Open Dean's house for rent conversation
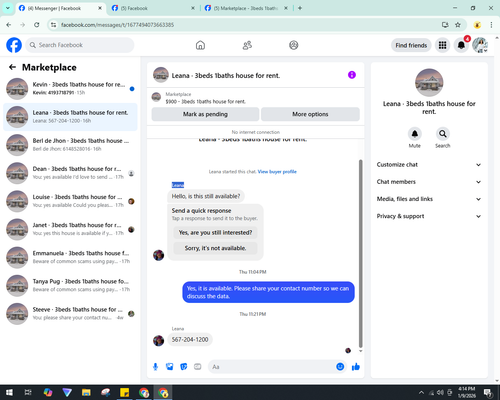This screenshot has height=400, width=500. [70, 173]
